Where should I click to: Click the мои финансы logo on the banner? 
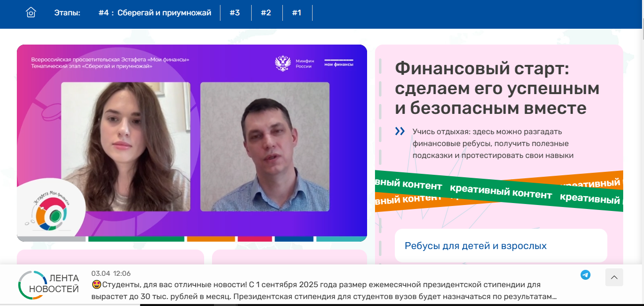339,63
